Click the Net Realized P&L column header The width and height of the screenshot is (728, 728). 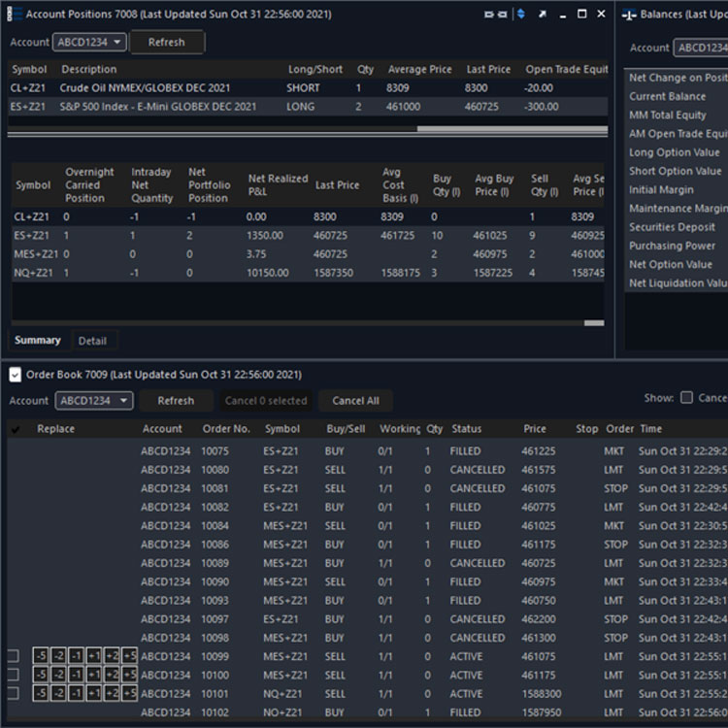tap(278, 184)
